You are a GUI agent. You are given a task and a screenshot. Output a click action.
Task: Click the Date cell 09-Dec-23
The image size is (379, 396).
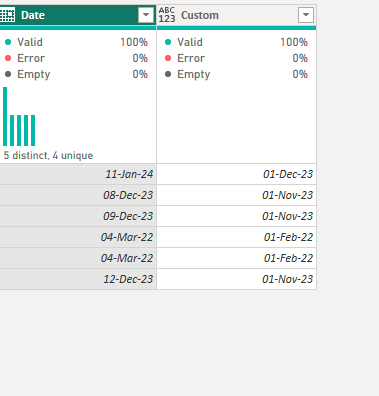78,216
